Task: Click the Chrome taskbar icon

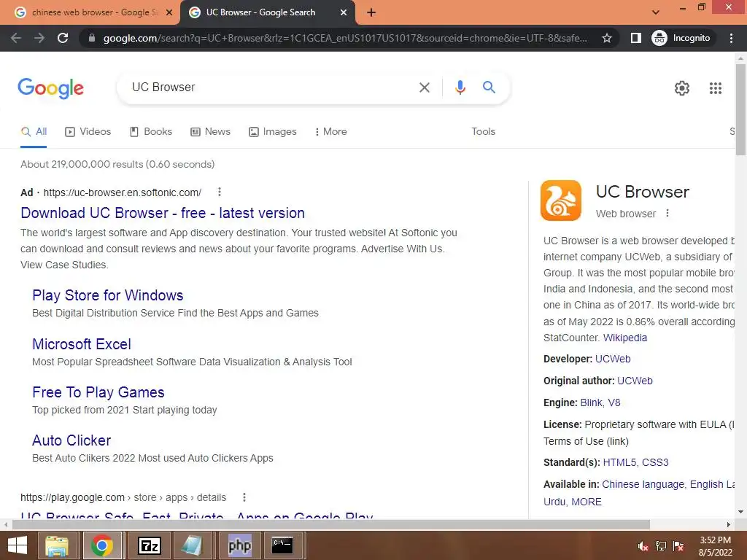Action: [x=102, y=545]
